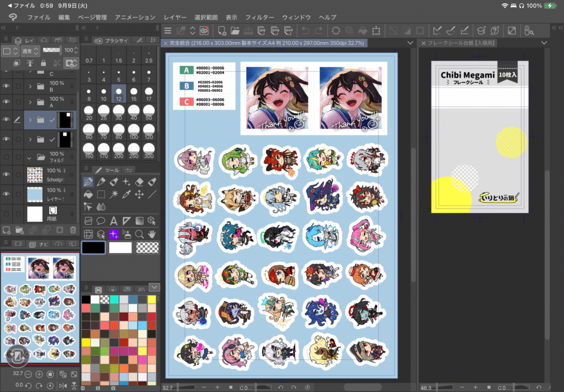
Task: Select the Balloon tool
Action: pyautogui.click(x=101, y=221)
